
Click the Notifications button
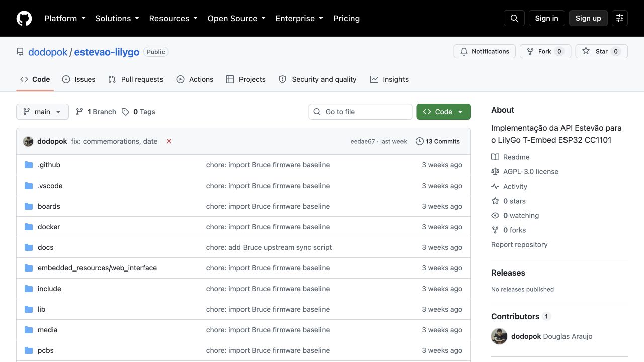tap(485, 51)
